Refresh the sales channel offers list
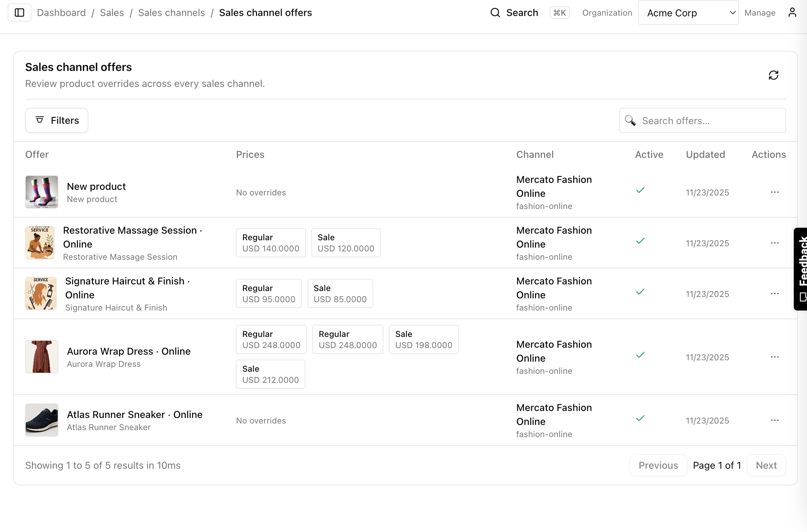807x532 pixels. coord(774,75)
